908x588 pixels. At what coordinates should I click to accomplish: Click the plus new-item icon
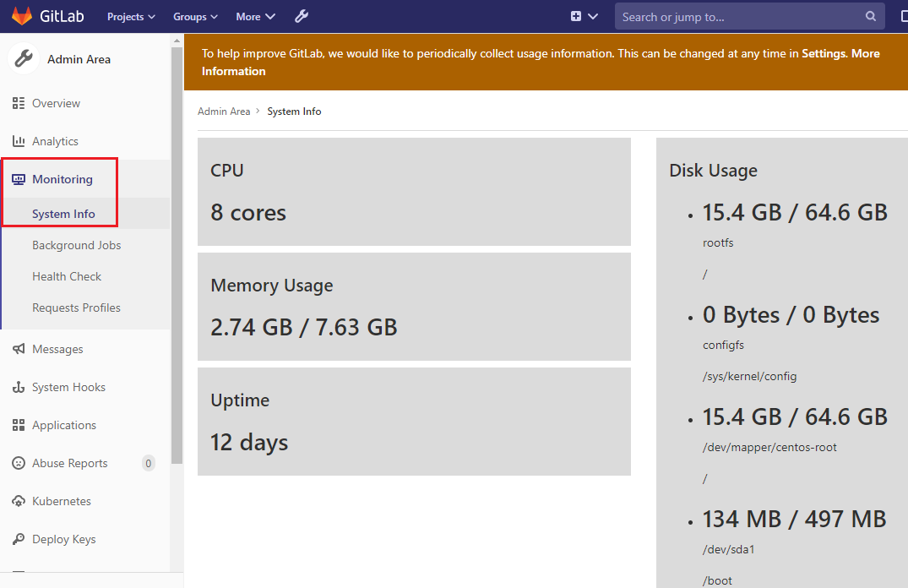pyautogui.click(x=575, y=16)
